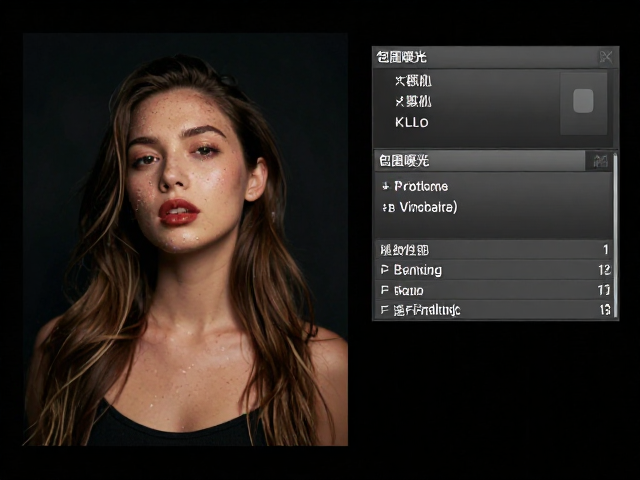The width and height of the screenshot is (640, 480).
Task: Select the list row with value 1
Action: [493, 250]
